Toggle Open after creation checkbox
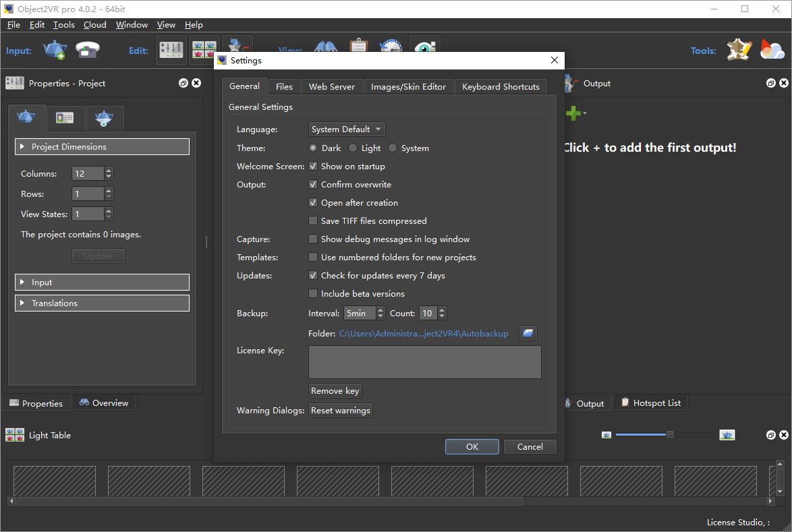 [x=313, y=202]
